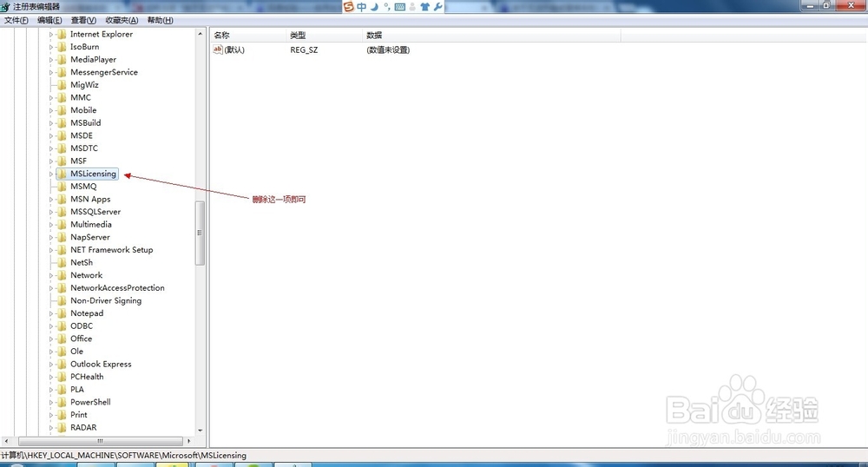Click the Office folder icon

coord(62,339)
